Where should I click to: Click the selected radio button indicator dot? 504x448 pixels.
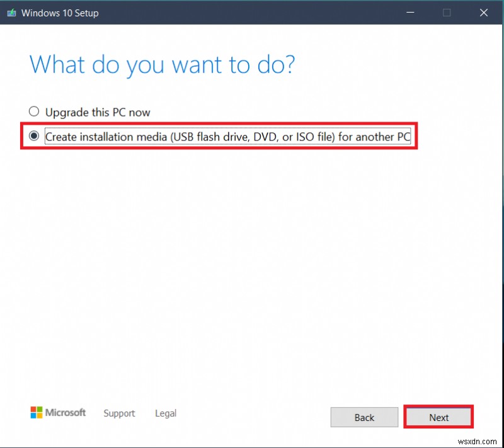pos(34,136)
